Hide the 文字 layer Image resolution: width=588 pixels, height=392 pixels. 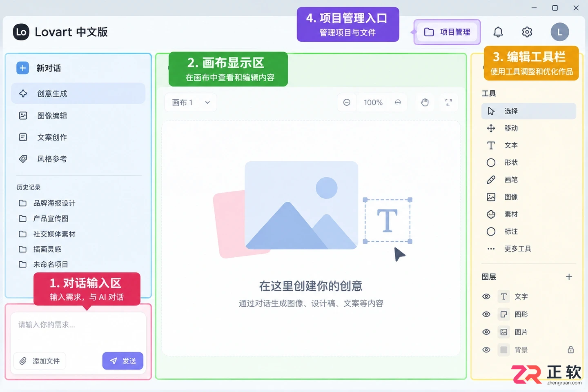486,296
